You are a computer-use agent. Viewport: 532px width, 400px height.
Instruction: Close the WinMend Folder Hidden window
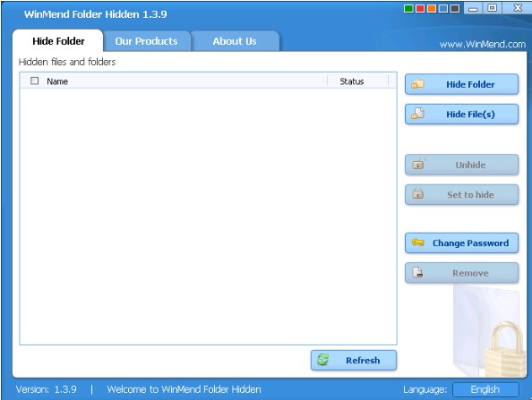click(518, 7)
